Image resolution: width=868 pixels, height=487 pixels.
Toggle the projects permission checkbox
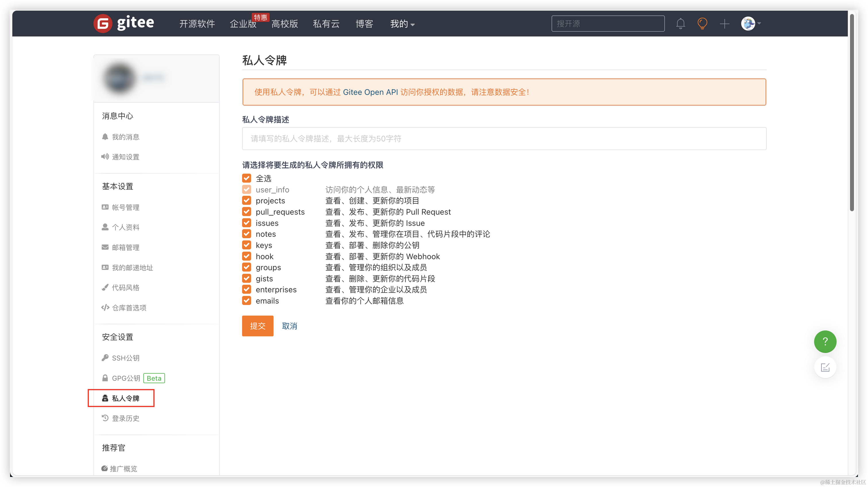tap(247, 201)
